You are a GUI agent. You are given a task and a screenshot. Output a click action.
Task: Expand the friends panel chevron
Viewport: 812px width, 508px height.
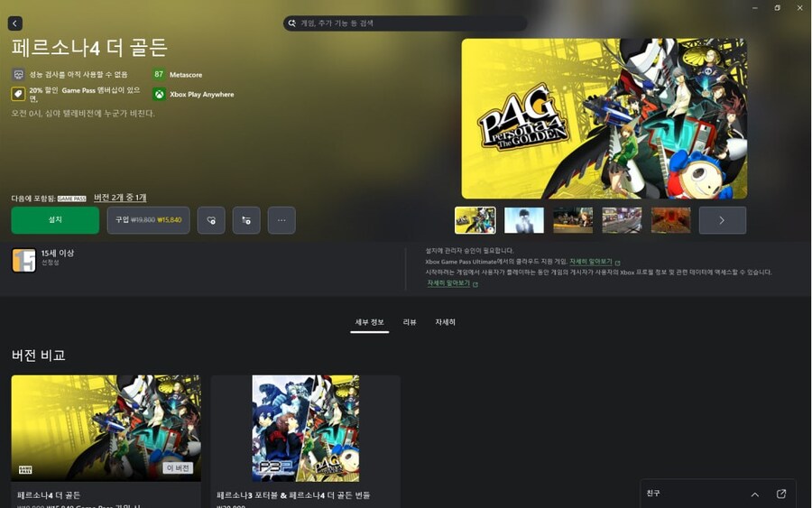click(754, 494)
